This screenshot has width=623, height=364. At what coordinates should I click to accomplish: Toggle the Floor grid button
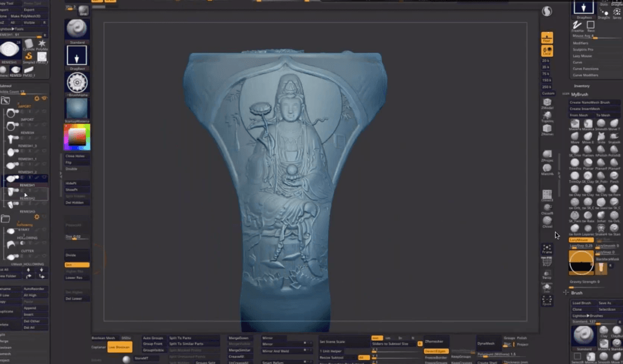[547, 37]
